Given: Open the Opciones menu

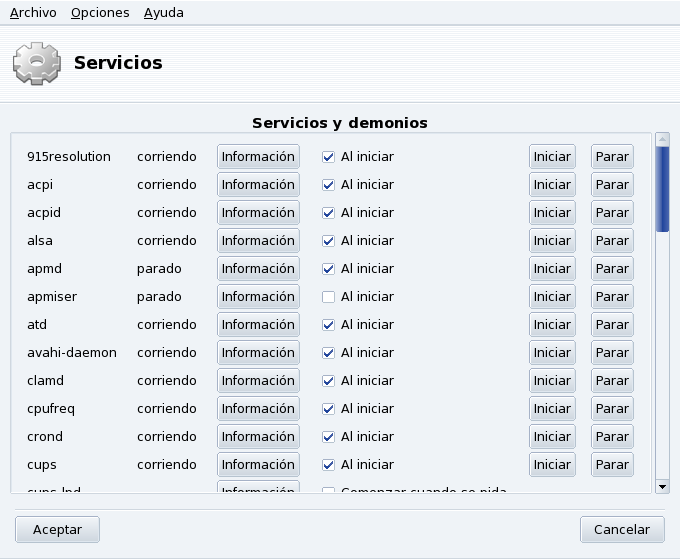Looking at the screenshot, I should click(x=100, y=13).
